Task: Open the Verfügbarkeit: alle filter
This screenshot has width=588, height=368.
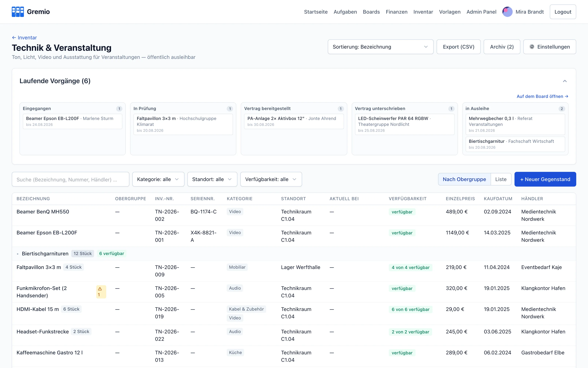Action: pos(271,179)
